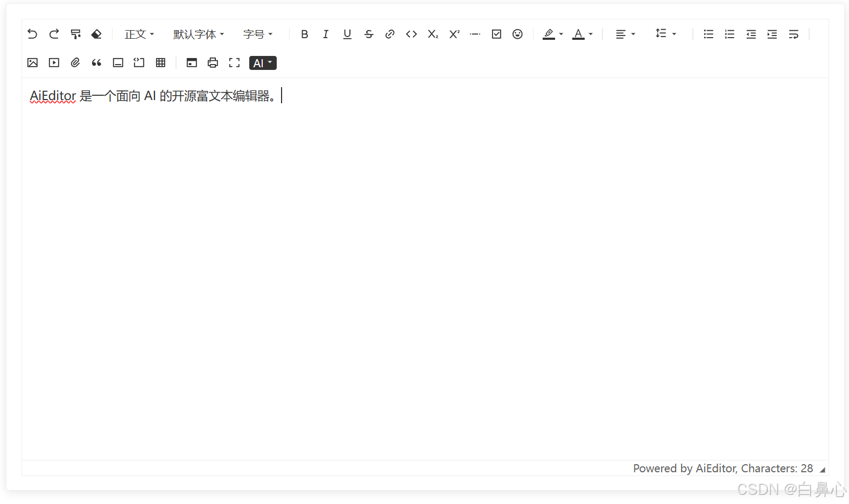
Task: Toggle superscript formatting
Action: pyautogui.click(x=454, y=34)
